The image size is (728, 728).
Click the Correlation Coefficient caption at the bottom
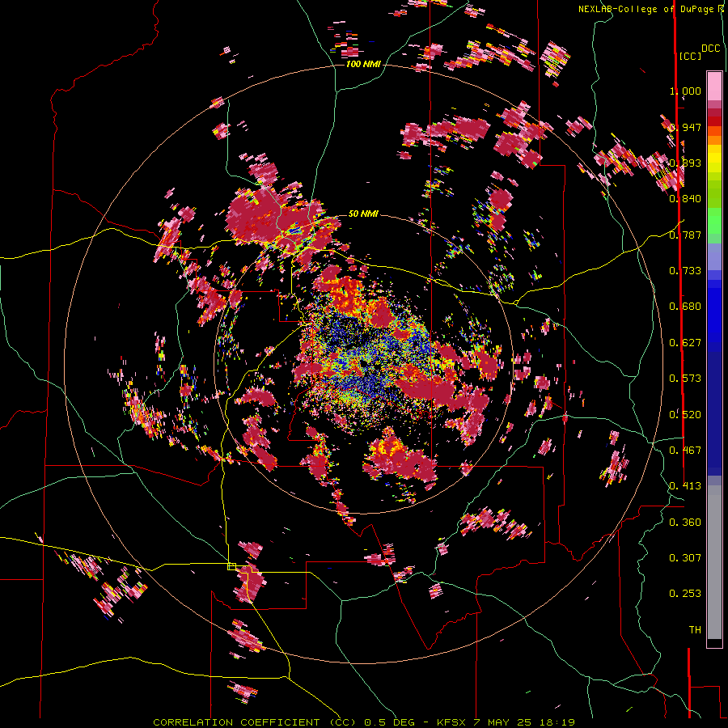coord(364,722)
